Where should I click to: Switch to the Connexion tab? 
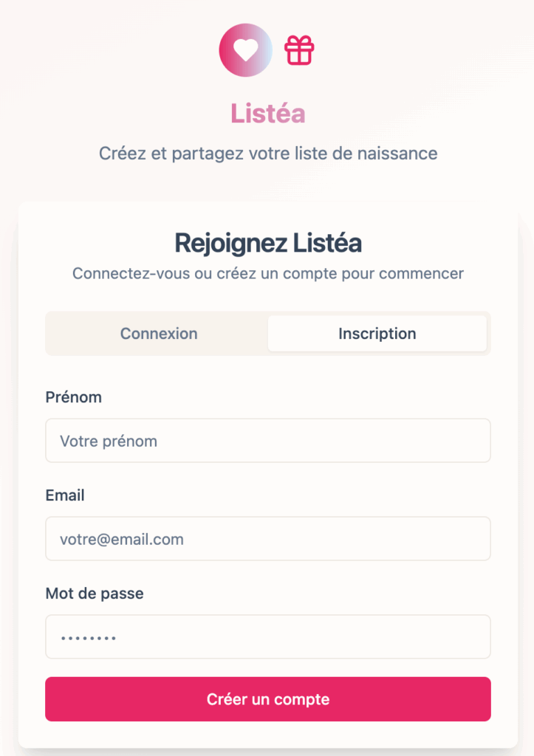click(x=159, y=334)
